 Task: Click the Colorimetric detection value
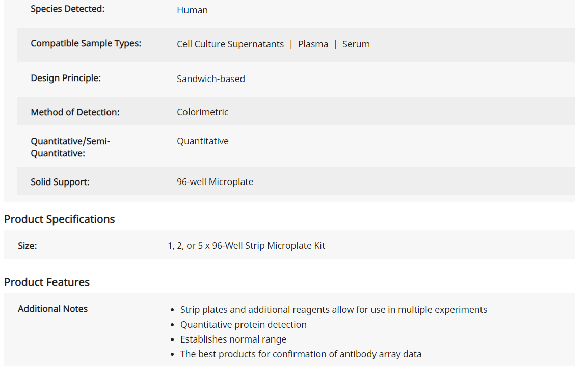(202, 112)
